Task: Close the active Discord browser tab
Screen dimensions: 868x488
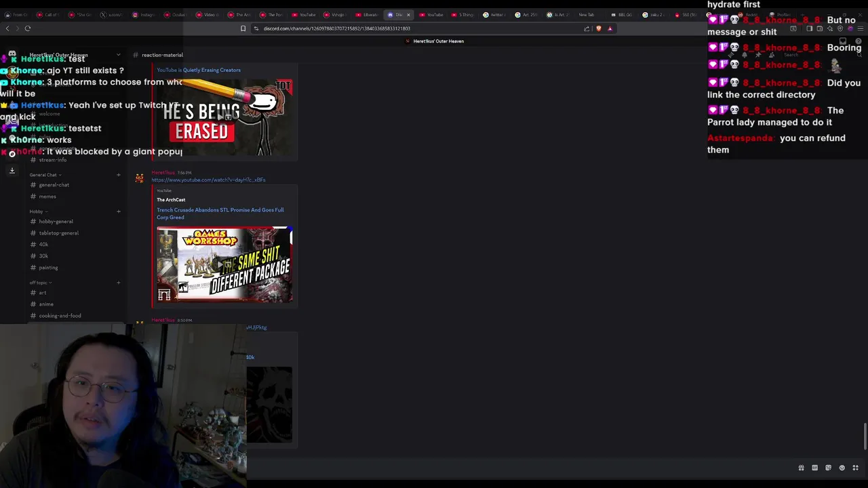Action: pyautogui.click(x=408, y=15)
